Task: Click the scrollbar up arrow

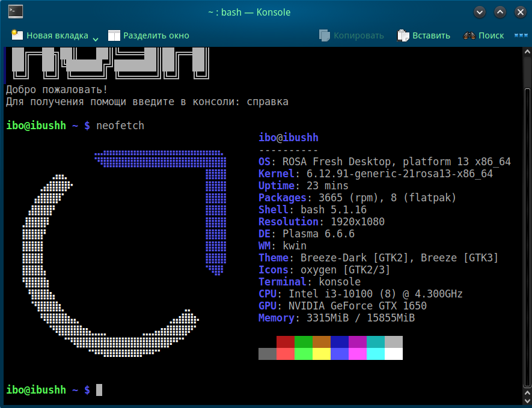Action: 527,52
